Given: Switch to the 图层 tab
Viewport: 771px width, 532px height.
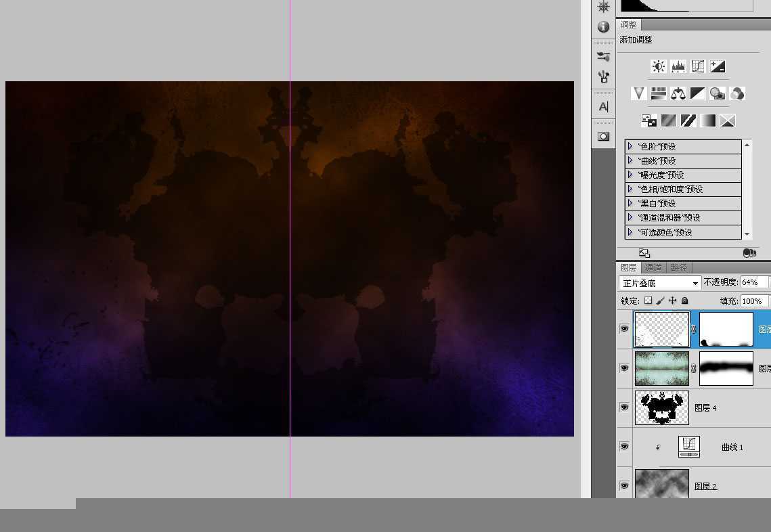Looking at the screenshot, I should [x=628, y=267].
